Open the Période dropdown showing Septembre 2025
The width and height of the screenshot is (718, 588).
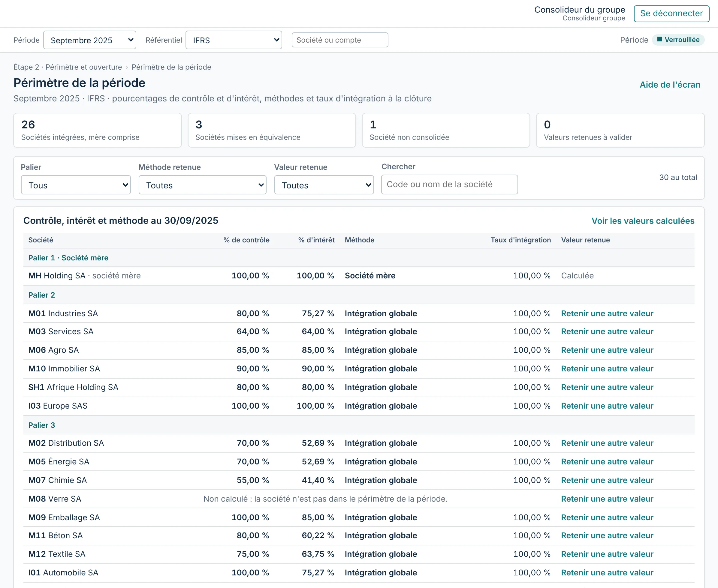(90, 40)
